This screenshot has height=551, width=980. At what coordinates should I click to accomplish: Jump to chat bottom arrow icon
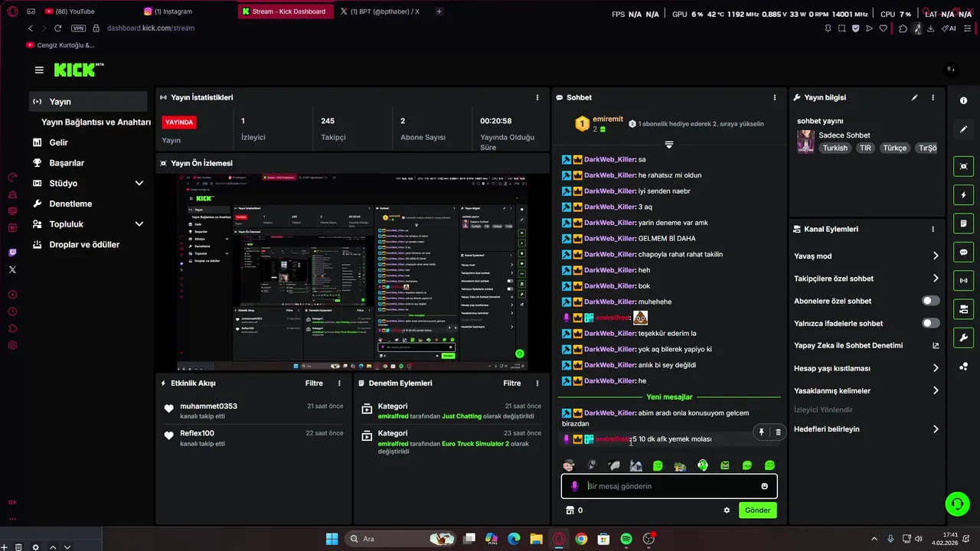(668, 145)
